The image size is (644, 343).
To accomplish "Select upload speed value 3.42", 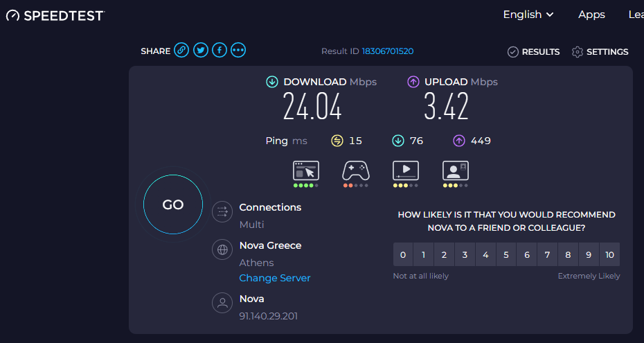I will (446, 107).
